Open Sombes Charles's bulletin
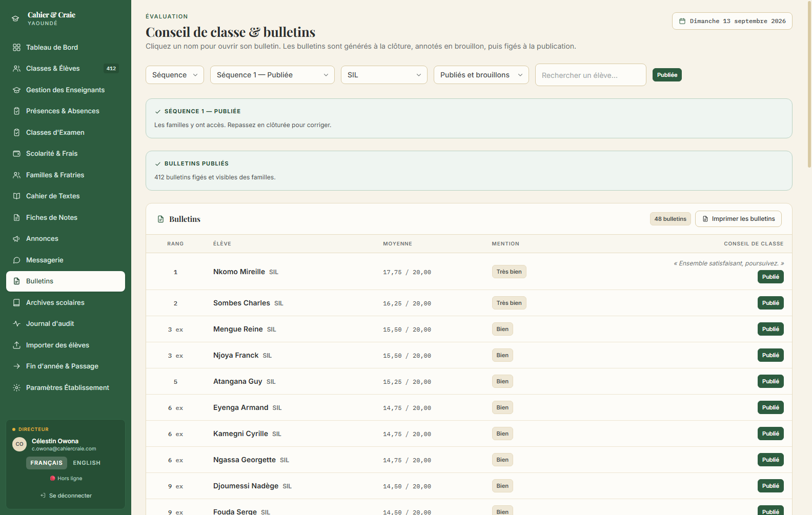Screen dimensions: 812x515 (241, 303)
